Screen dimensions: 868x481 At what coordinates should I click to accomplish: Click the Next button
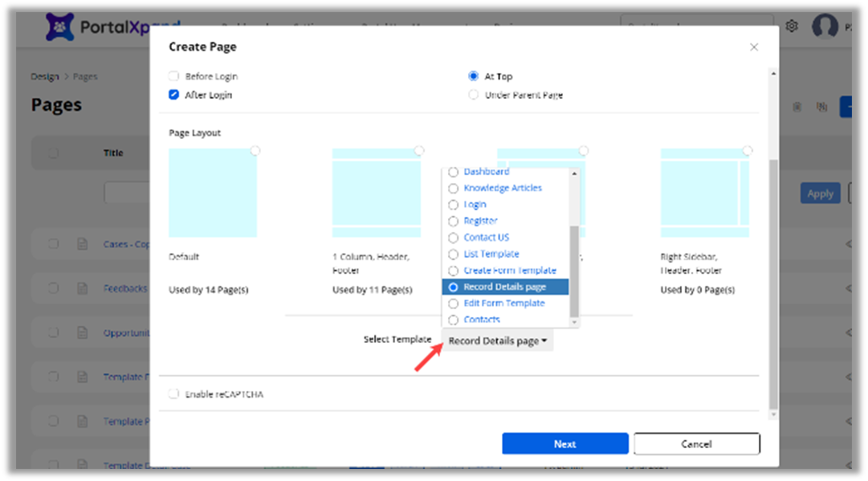click(x=564, y=444)
